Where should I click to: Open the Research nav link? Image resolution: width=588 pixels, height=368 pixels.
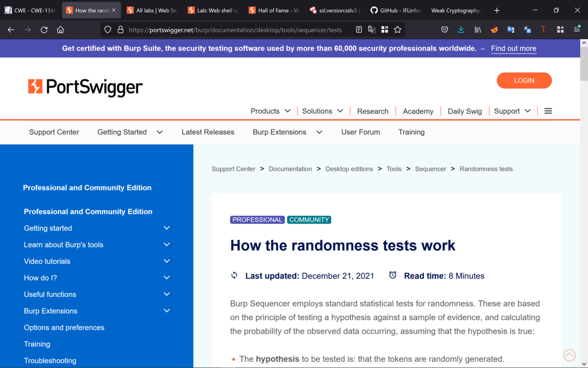click(373, 111)
